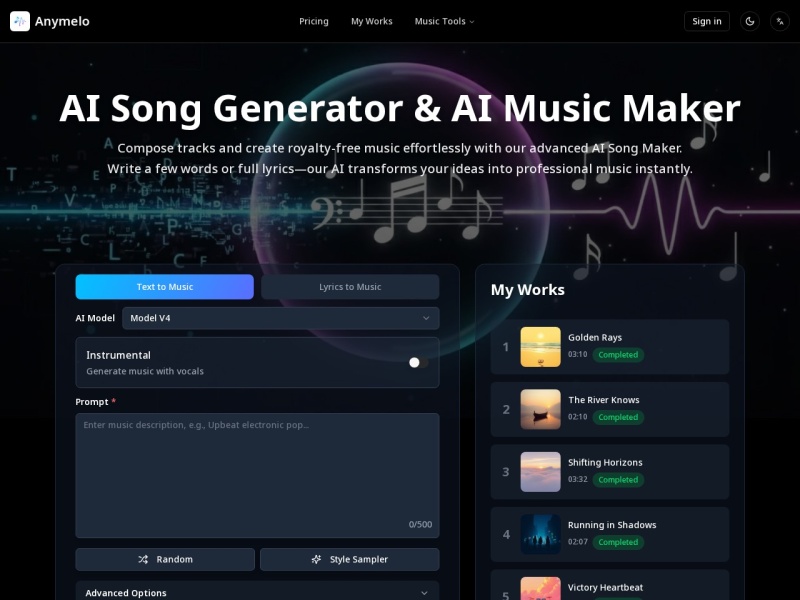Toggle the Instrumental switch
Screen dimensions: 800x600
click(x=418, y=362)
